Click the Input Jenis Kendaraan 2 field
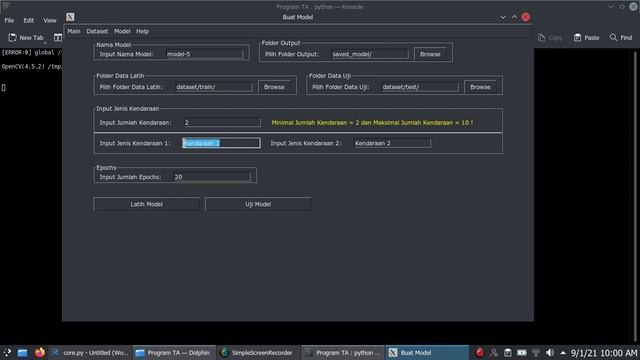The height and width of the screenshot is (360, 640). click(x=392, y=143)
